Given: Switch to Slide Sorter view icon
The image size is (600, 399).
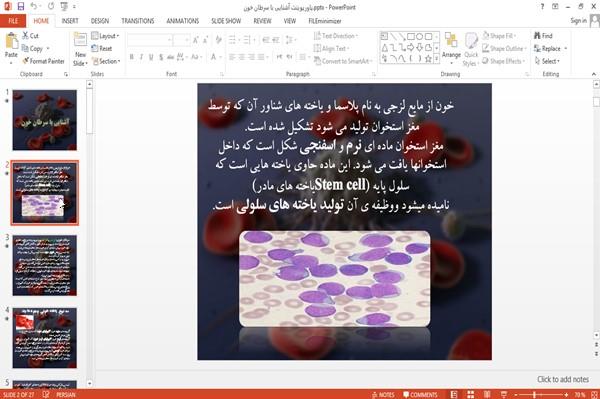Looking at the screenshot, I should click(470, 394).
